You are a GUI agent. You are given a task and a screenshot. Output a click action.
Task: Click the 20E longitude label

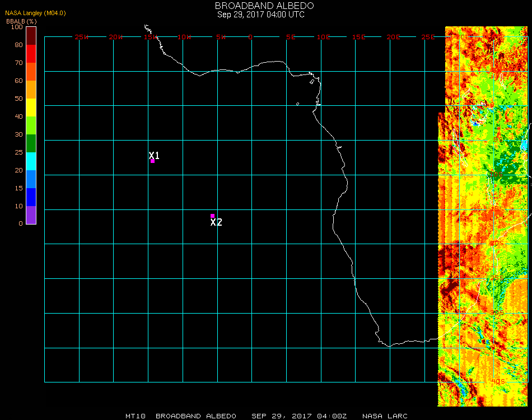393,37
